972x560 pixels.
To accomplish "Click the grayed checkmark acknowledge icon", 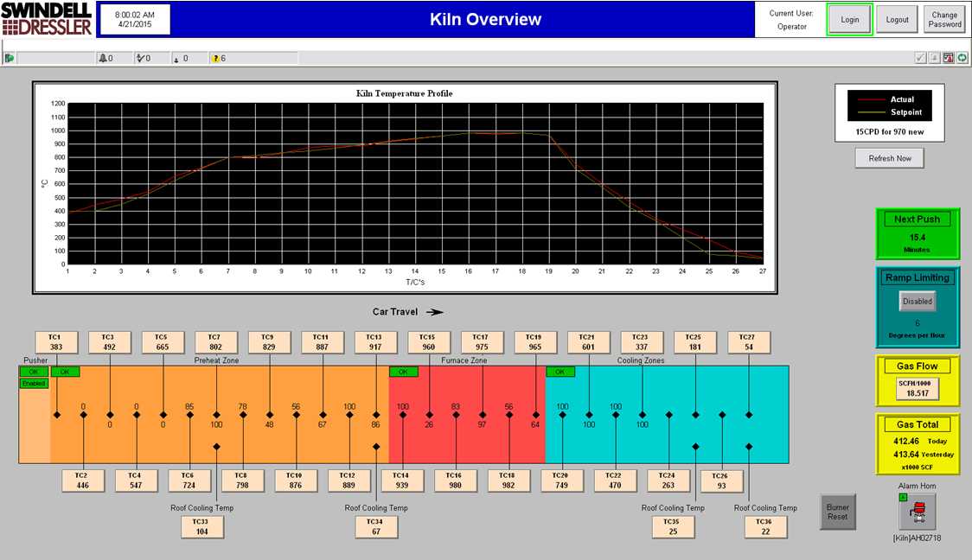I will [921, 58].
